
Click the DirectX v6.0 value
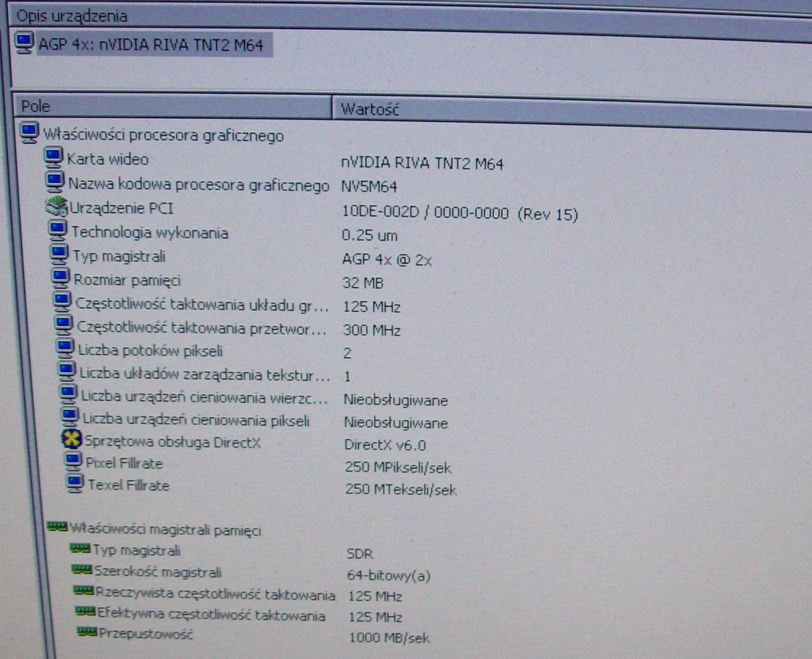pos(385,445)
